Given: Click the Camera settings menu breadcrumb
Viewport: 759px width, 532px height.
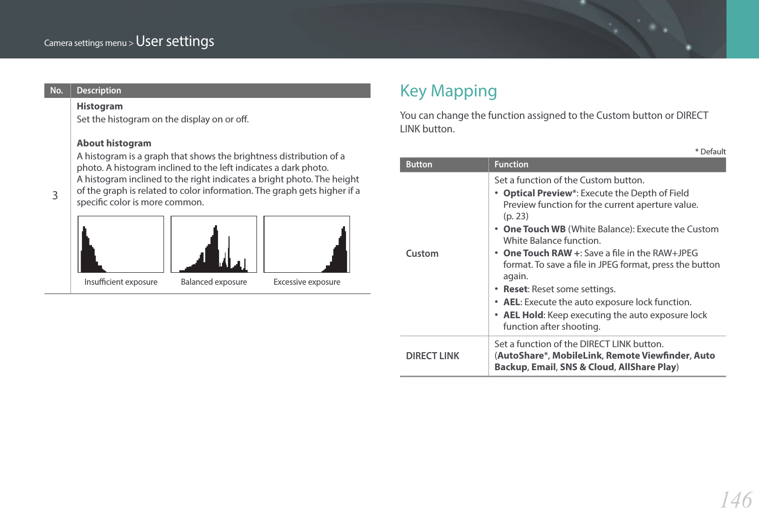Looking at the screenshot, I should 85,43.
